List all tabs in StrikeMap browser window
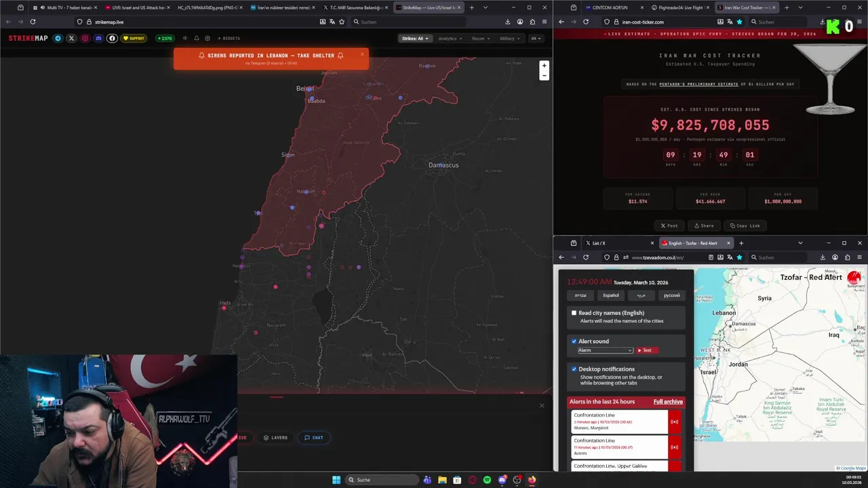 [486, 7]
